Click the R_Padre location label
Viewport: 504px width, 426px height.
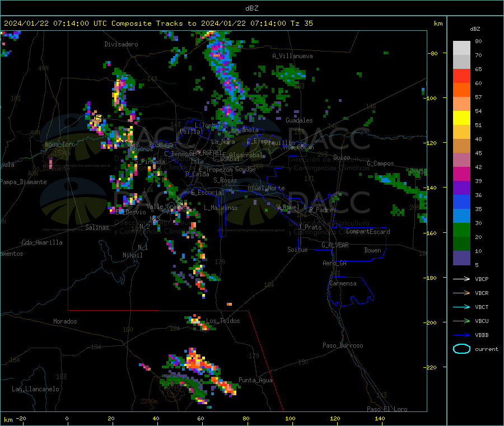[321, 210]
